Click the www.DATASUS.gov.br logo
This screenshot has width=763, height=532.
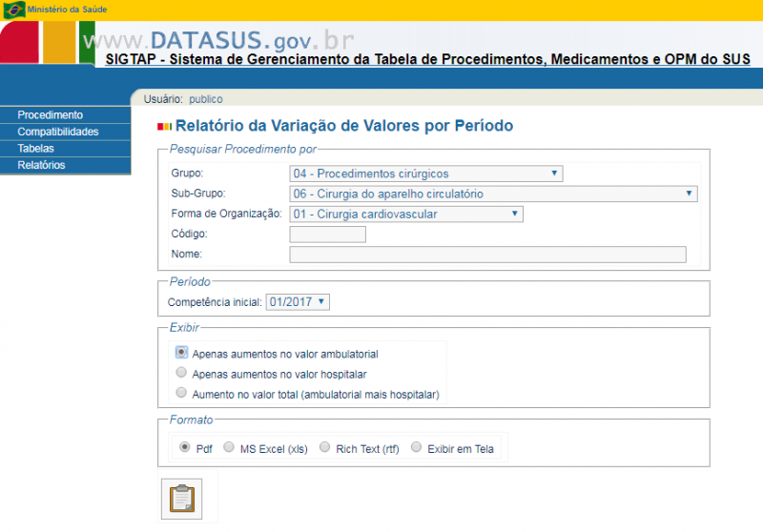tap(218, 40)
